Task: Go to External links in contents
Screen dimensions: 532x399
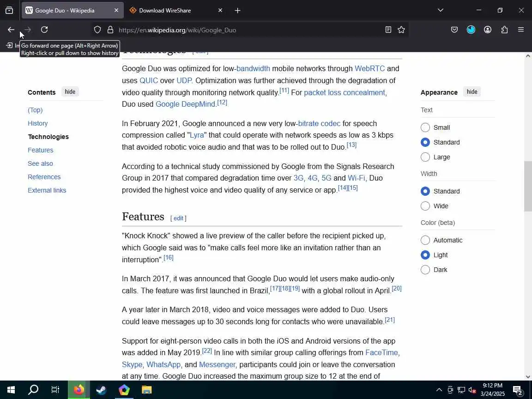Action: [47, 190]
